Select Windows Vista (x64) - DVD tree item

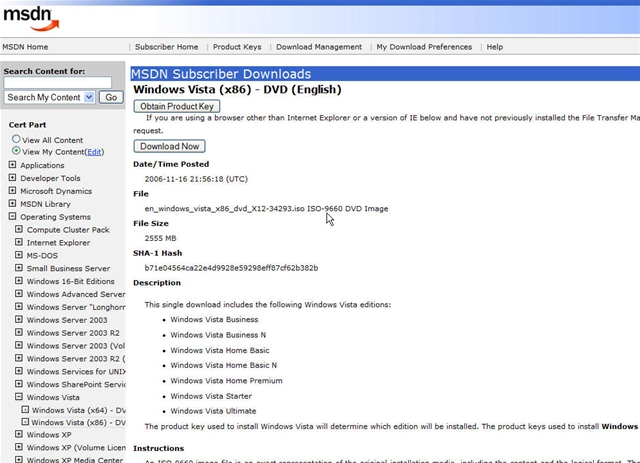coord(78,410)
